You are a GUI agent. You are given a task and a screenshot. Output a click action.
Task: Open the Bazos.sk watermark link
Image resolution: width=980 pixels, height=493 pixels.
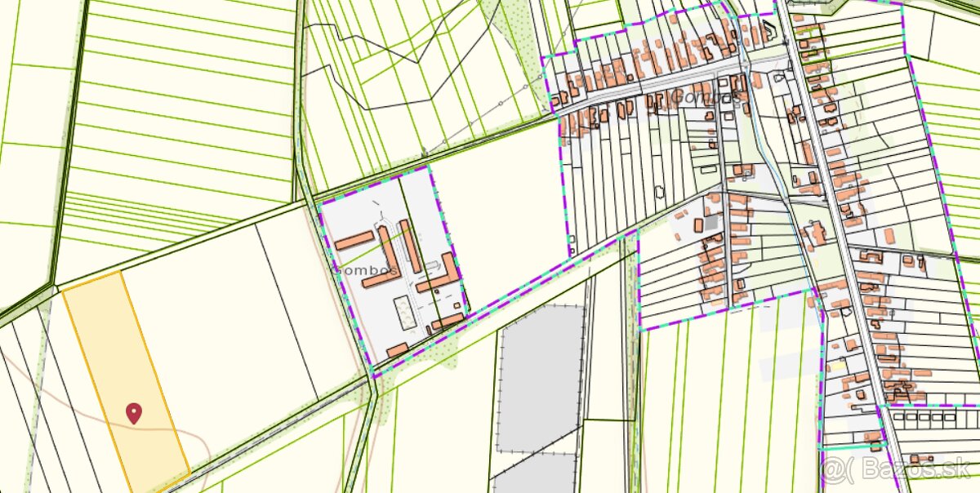(897, 469)
